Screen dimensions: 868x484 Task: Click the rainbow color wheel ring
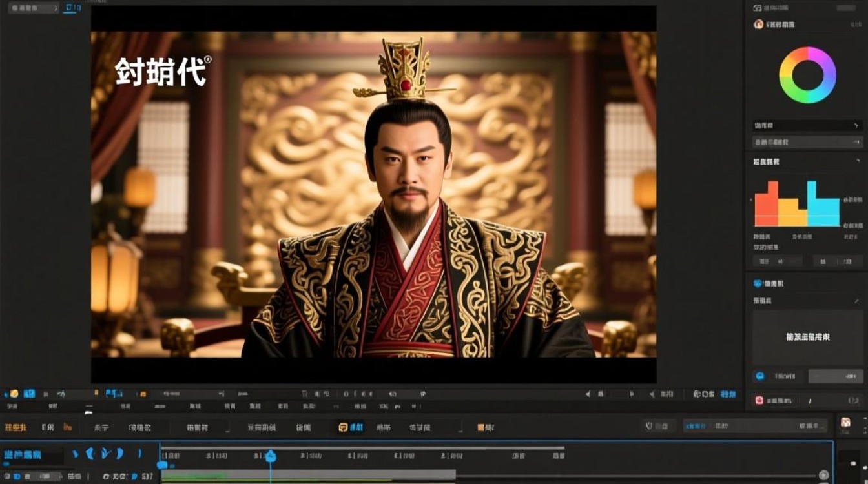807,75
